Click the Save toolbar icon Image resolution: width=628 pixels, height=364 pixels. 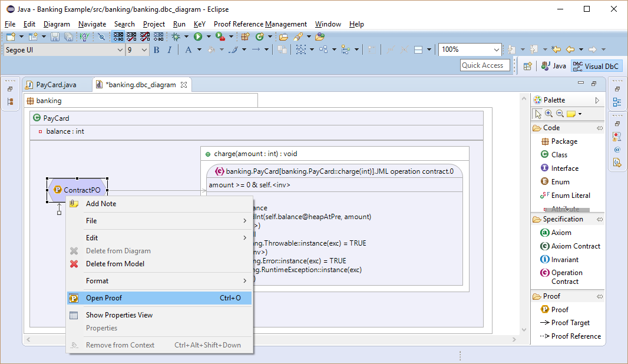click(55, 37)
